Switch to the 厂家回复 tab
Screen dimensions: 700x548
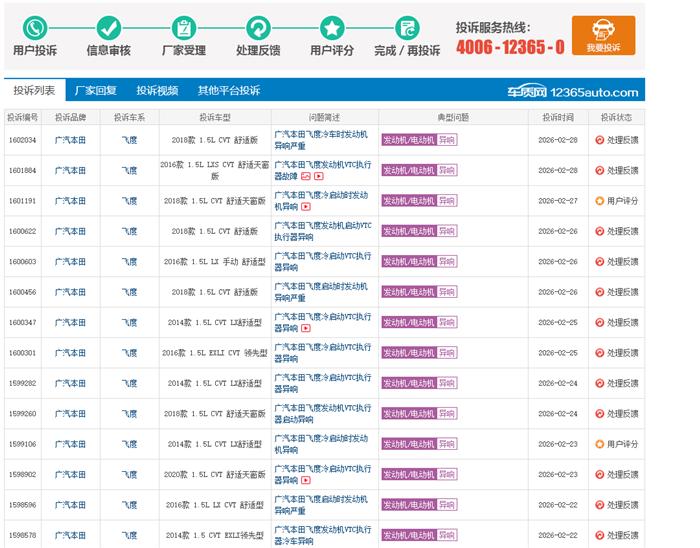(96, 90)
